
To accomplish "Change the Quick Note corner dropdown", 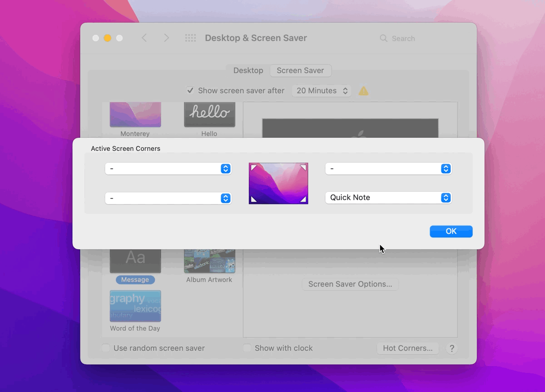I will click(388, 198).
